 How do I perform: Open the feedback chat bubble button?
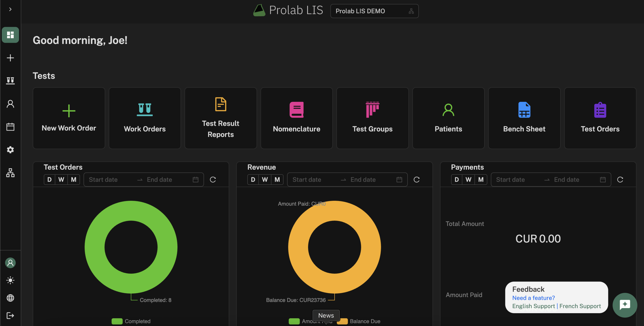(625, 305)
